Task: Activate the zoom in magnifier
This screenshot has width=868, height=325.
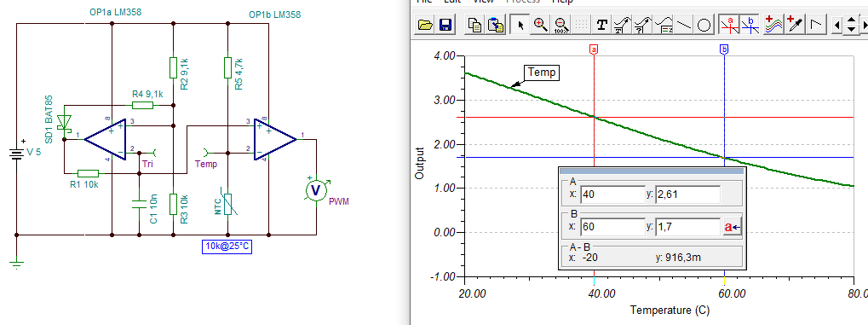Action: (x=540, y=25)
